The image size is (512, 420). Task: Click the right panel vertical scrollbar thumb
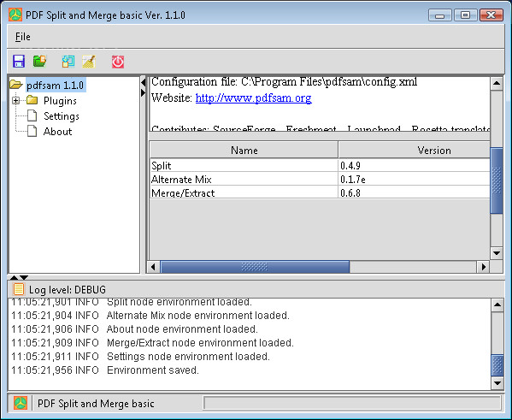(x=497, y=180)
